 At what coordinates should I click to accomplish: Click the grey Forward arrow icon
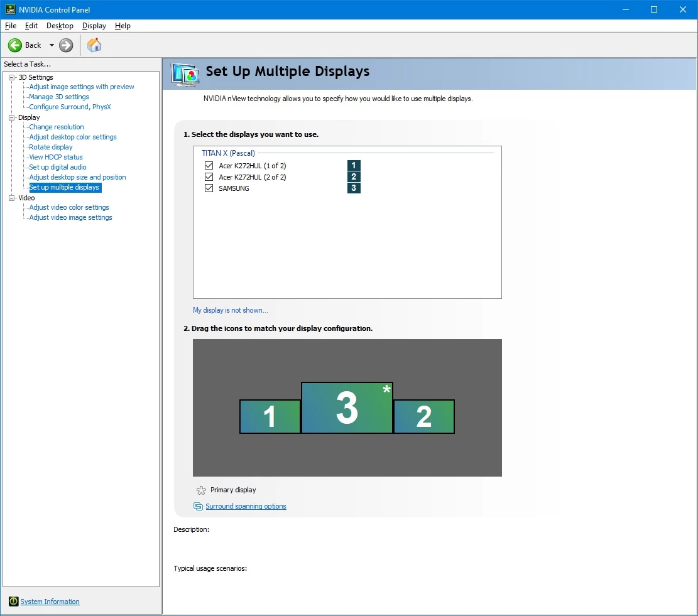66,45
